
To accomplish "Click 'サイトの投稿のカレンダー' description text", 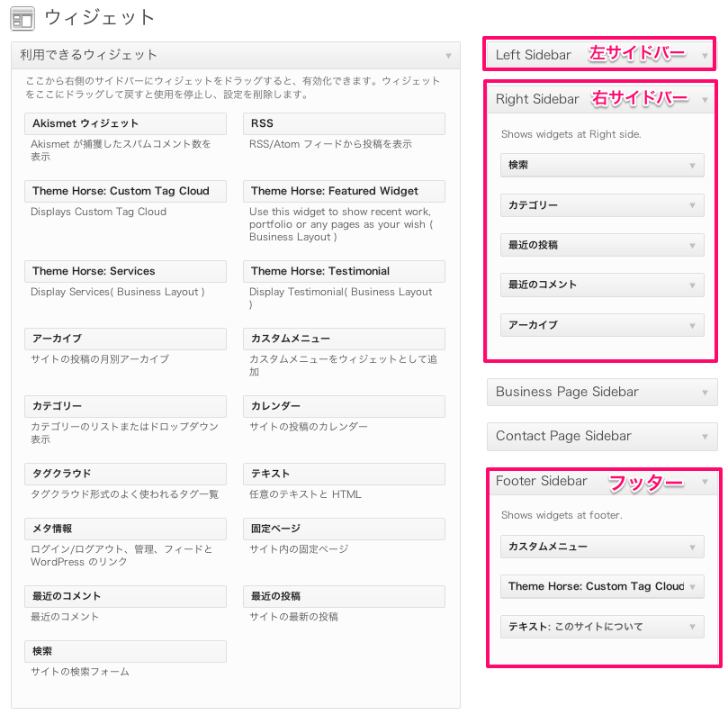I will 309,427.
